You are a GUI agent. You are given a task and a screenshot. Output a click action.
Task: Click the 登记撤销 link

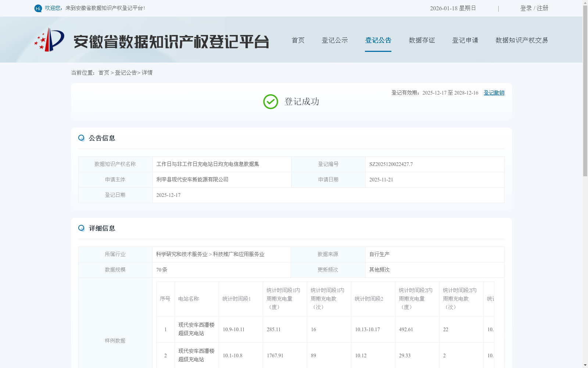click(494, 93)
